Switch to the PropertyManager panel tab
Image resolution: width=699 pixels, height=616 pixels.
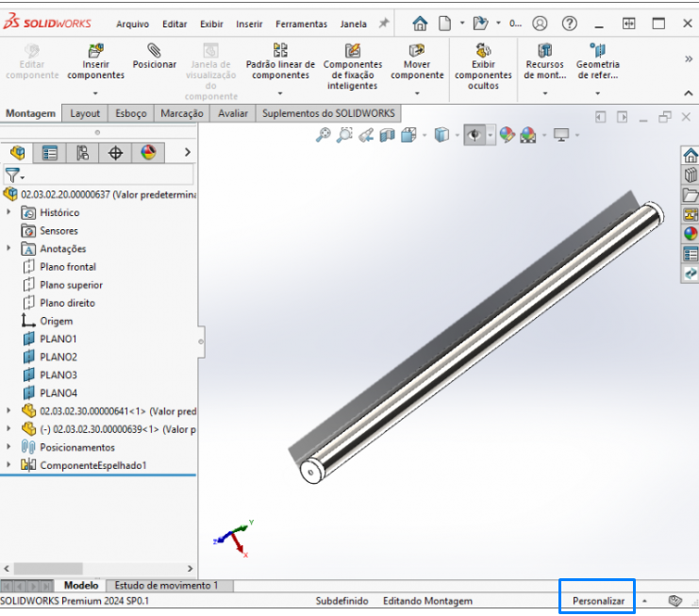tap(50, 153)
